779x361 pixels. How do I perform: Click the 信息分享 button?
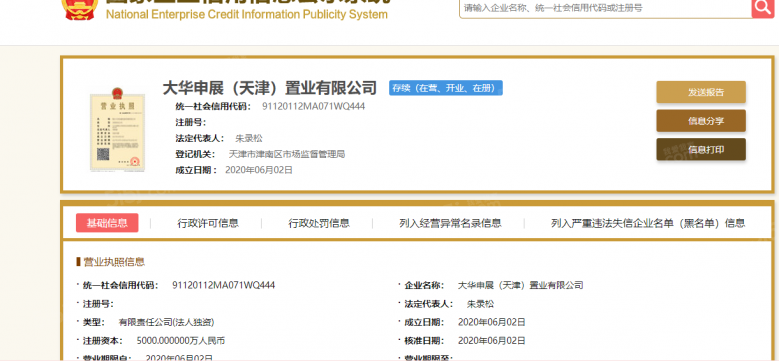[701, 121]
